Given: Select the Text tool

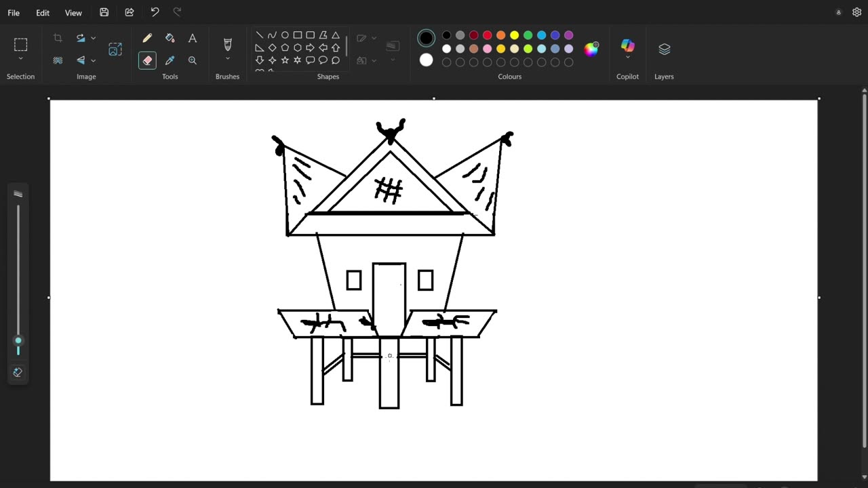Looking at the screenshot, I should click(193, 39).
